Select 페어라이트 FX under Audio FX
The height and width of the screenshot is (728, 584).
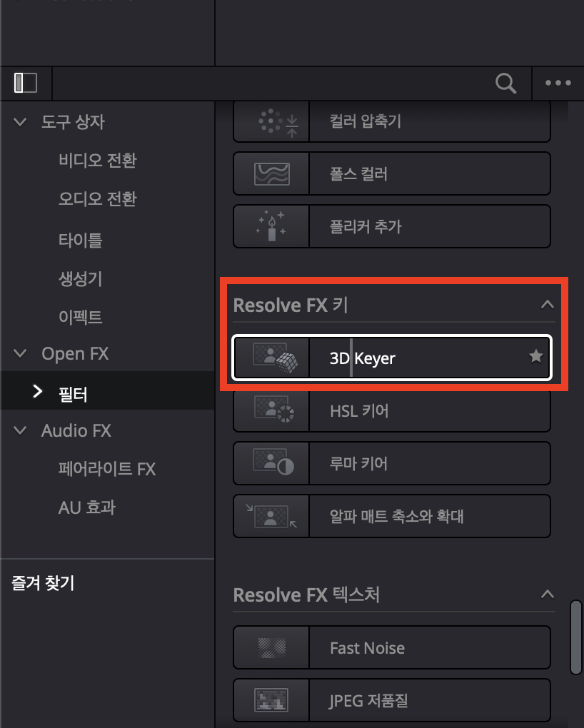pyautogui.click(x=107, y=469)
